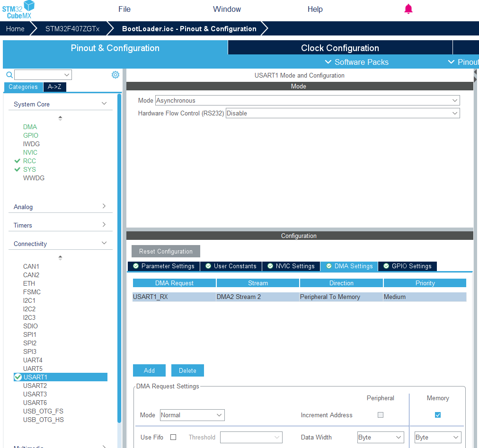Open the DMA Mode Normal dropdown

pyautogui.click(x=192, y=415)
